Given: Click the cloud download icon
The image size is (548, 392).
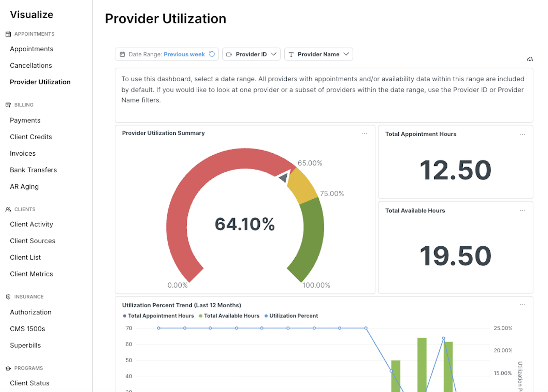Looking at the screenshot, I should 530,59.
